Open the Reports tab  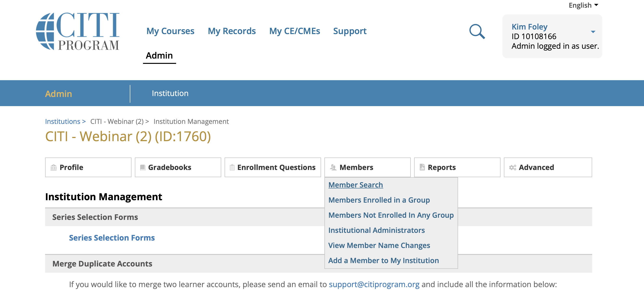(x=457, y=167)
